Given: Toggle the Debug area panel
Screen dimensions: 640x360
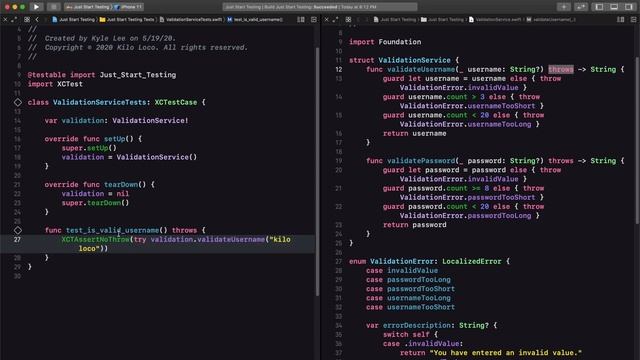Looking at the screenshot, I should (x=614, y=7).
